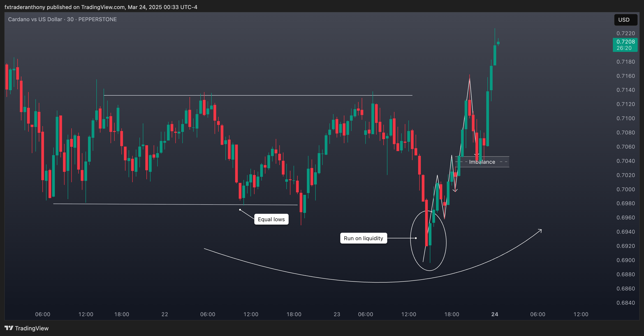The image size is (644, 336).
Task: Click the TradingView logo at bottom left
Action: (26, 328)
